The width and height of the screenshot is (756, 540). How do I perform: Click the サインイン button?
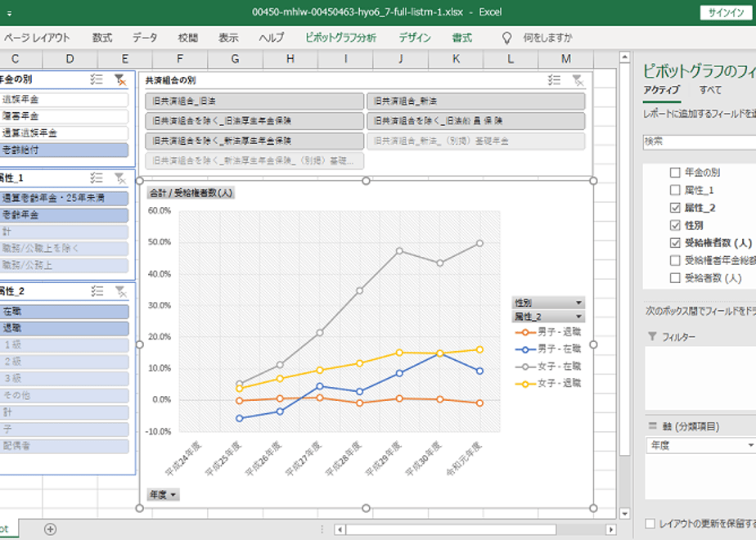[x=726, y=13]
